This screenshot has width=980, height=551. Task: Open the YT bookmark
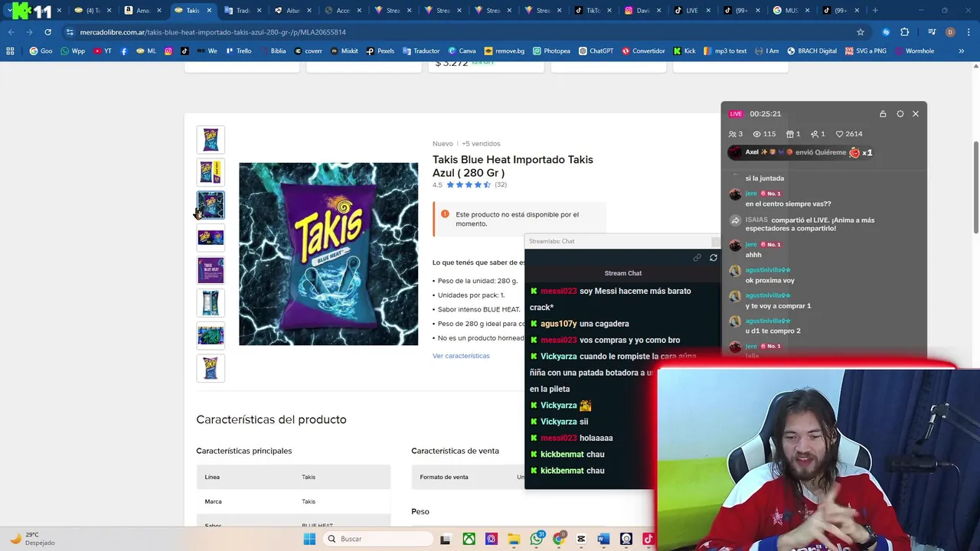point(103,51)
